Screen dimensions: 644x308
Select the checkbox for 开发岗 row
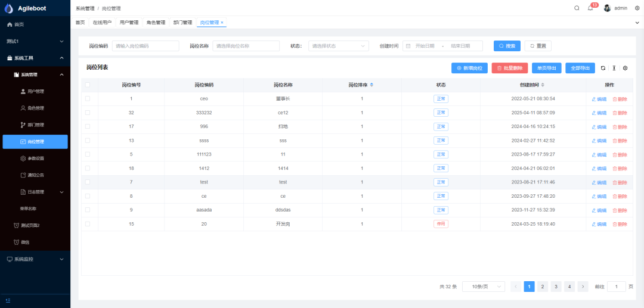click(88, 224)
